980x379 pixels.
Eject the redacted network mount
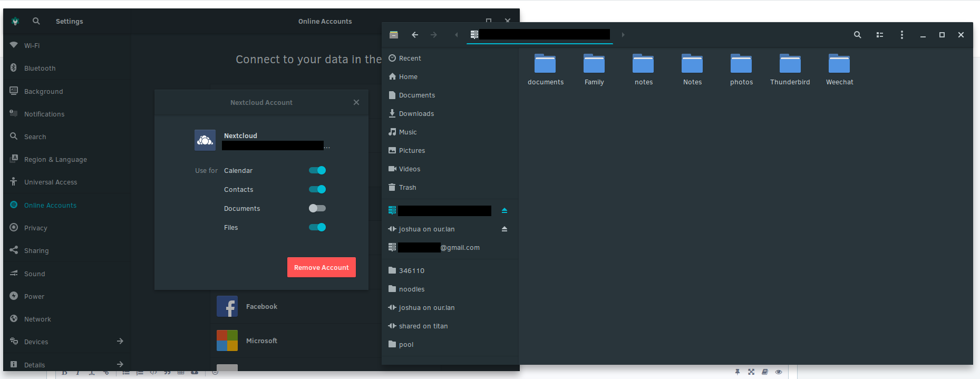pyautogui.click(x=504, y=210)
